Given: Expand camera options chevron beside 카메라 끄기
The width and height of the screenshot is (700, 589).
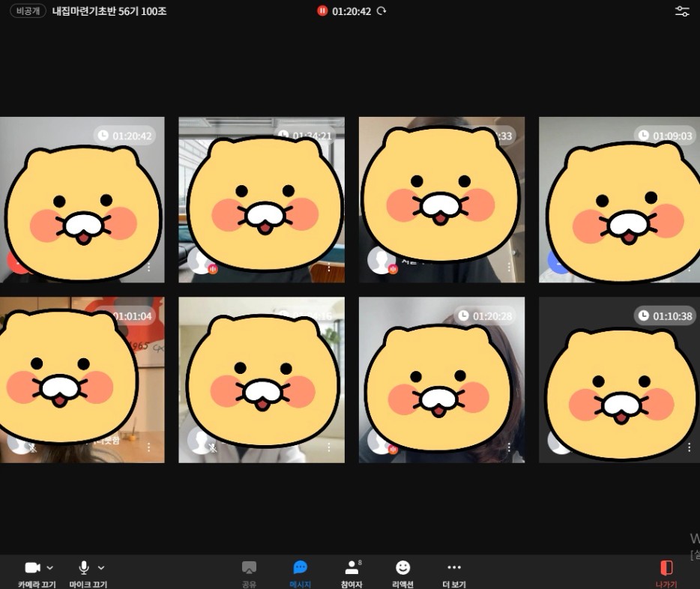Looking at the screenshot, I should click(x=50, y=567).
